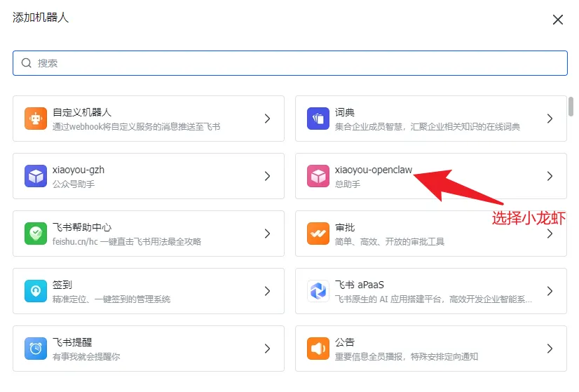
Task: Click the 添加机器人 dialog heading
Action: pyautogui.click(x=41, y=18)
